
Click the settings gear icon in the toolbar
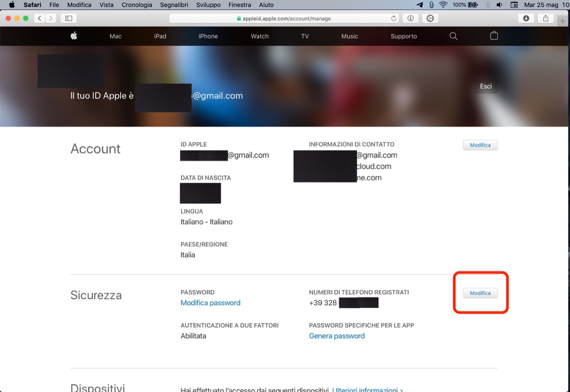[x=430, y=18]
